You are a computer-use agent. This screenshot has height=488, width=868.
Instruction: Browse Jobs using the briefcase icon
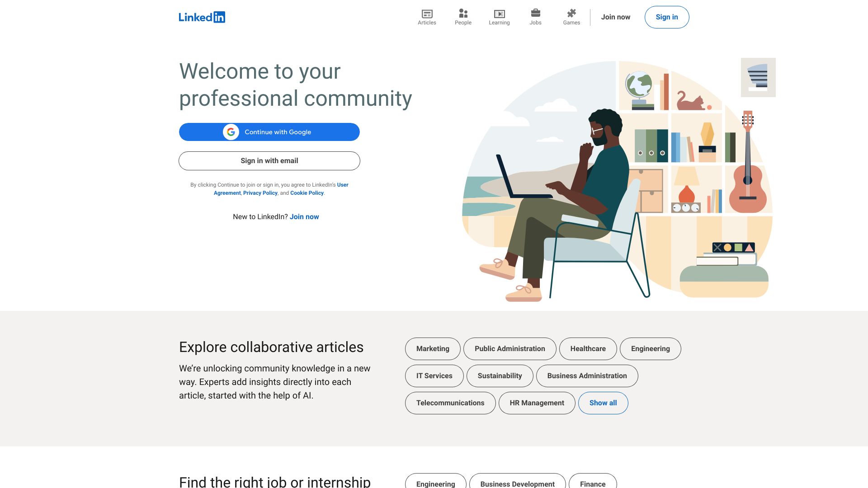pyautogui.click(x=535, y=13)
